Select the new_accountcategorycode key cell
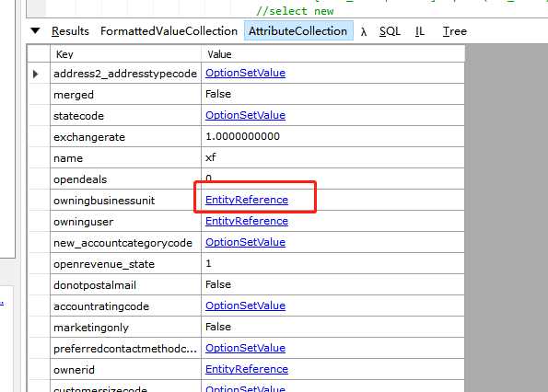 tap(126, 243)
